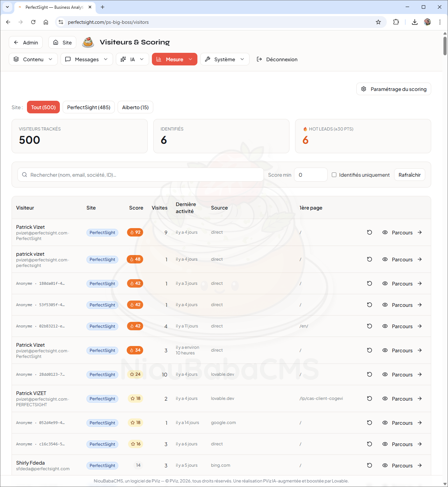The height and width of the screenshot is (487, 448).
Task: Click the eye icon for Anonyme 53f5305f
Action: click(x=385, y=305)
